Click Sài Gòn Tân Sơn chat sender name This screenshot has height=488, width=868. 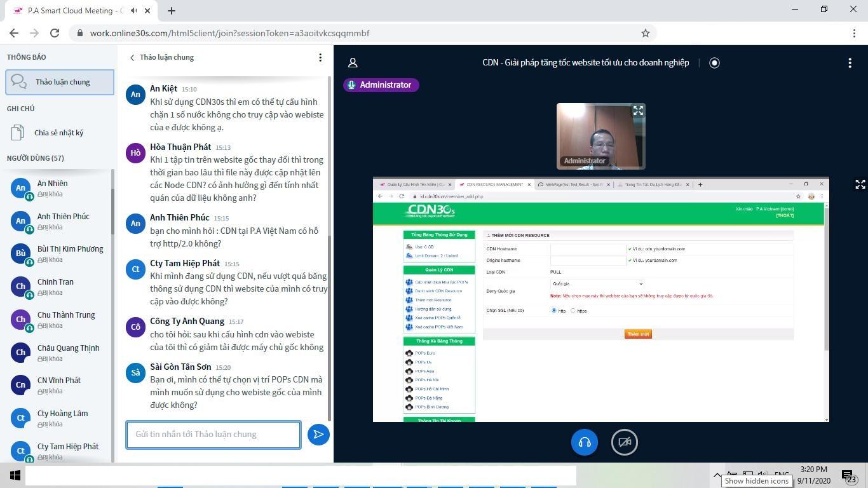tap(180, 367)
